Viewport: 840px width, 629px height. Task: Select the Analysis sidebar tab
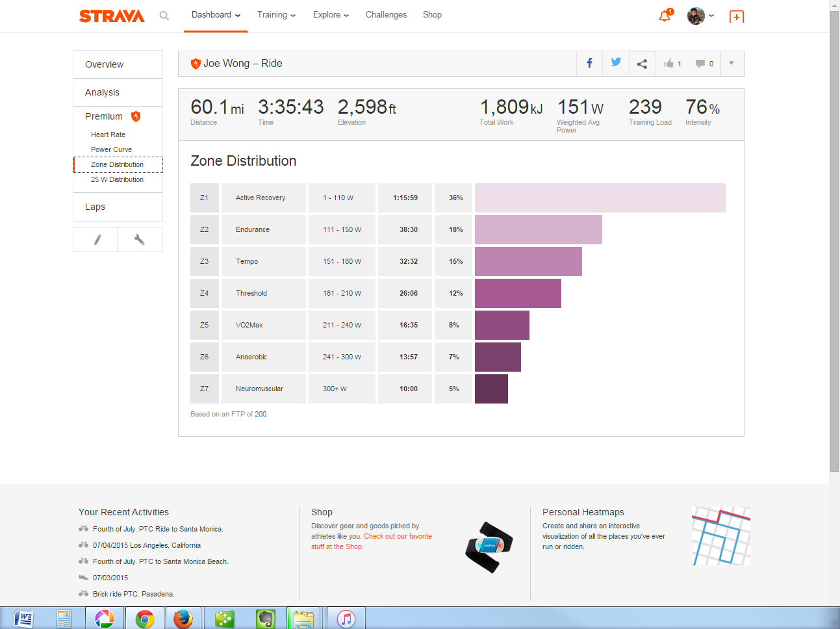[x=103, y=92]
